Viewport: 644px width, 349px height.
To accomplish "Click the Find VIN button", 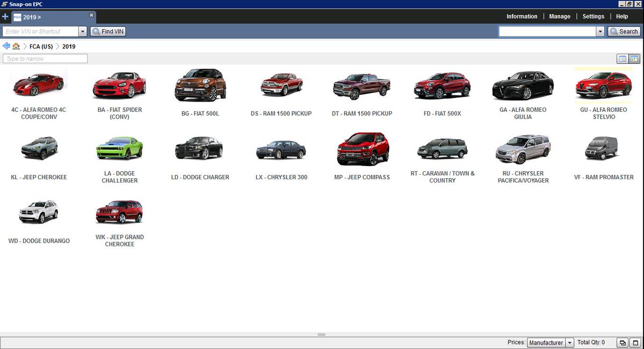I will coord(108,32).
